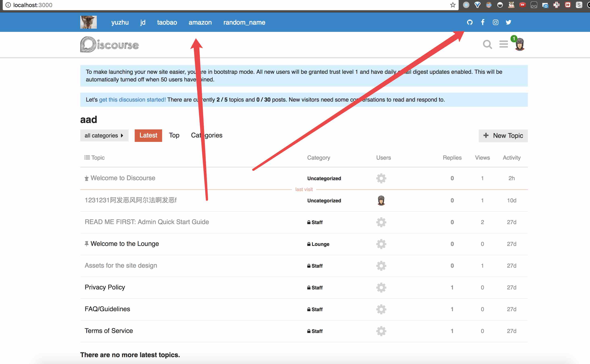Open the Welcome to the Lounge topic
The image size is (590, 364).
[124, 244]
